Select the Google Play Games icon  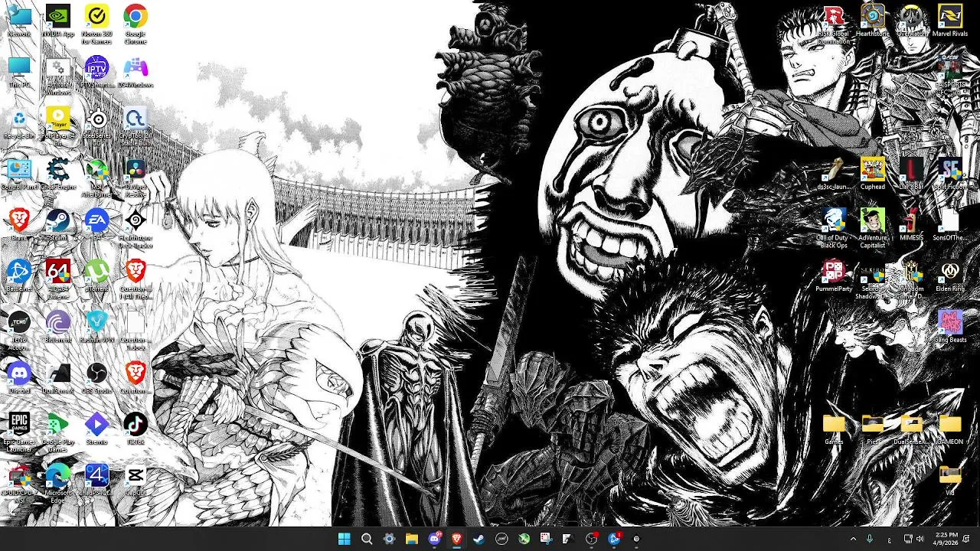(x=58, y=432)
